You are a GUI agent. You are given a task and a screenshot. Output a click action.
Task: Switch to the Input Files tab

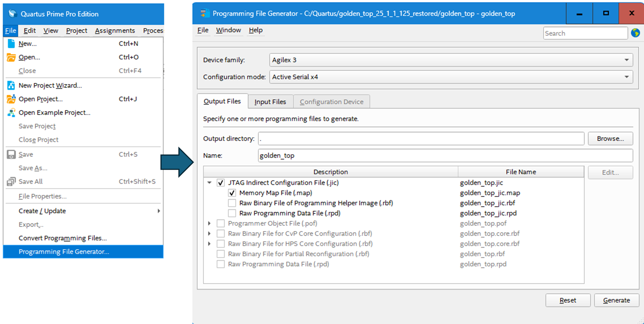click(x=270, y=102)
